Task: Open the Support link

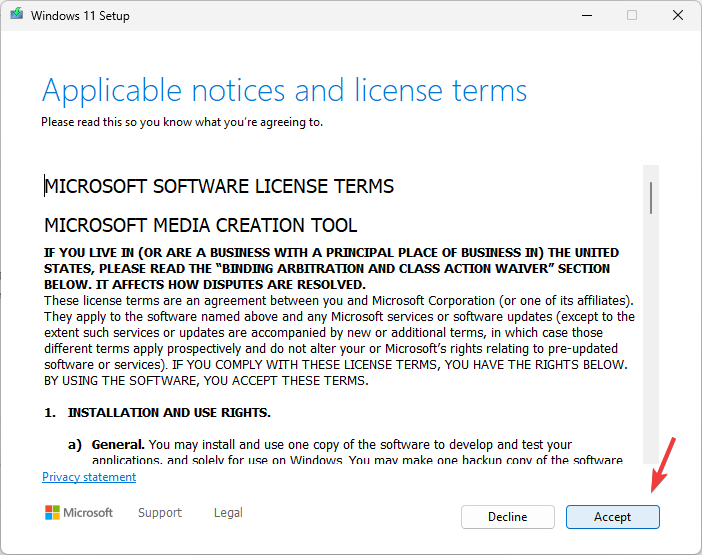Action: pos(160,512)
